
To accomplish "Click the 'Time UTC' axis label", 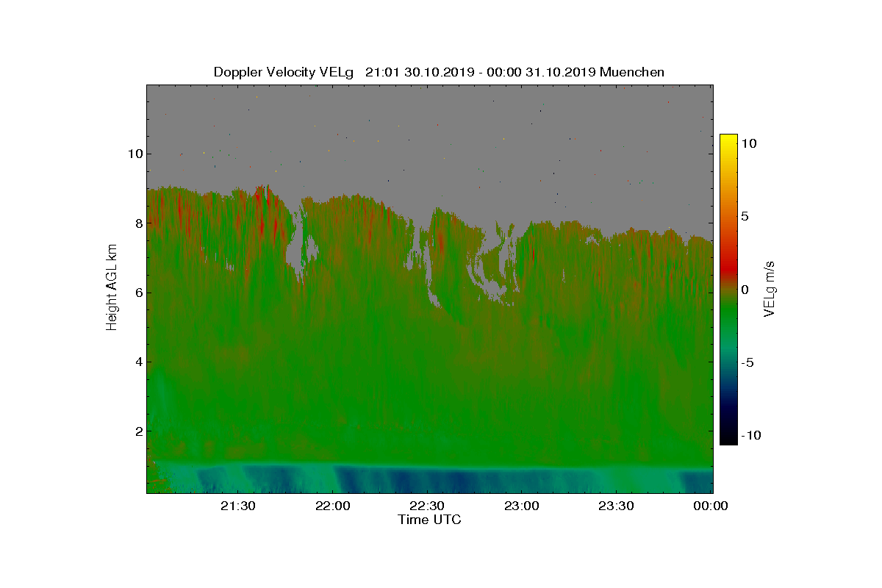I will [x=430, y=520].
